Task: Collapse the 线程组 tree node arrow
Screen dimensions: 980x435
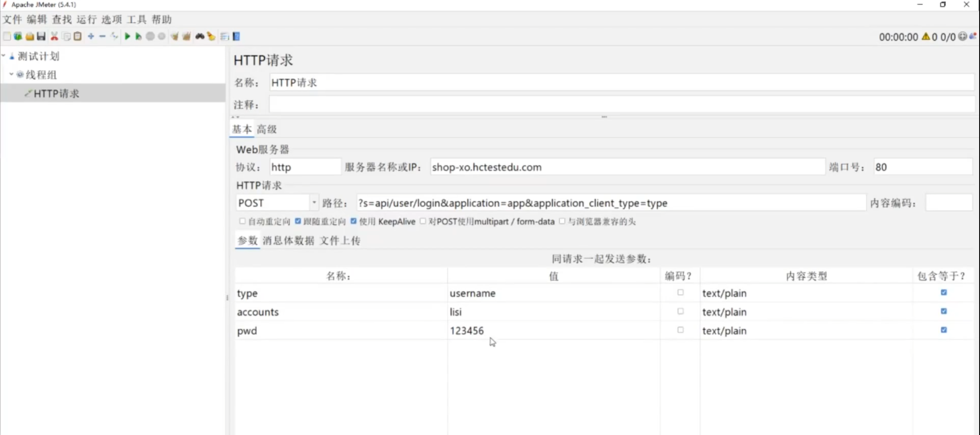Action: 11,74
